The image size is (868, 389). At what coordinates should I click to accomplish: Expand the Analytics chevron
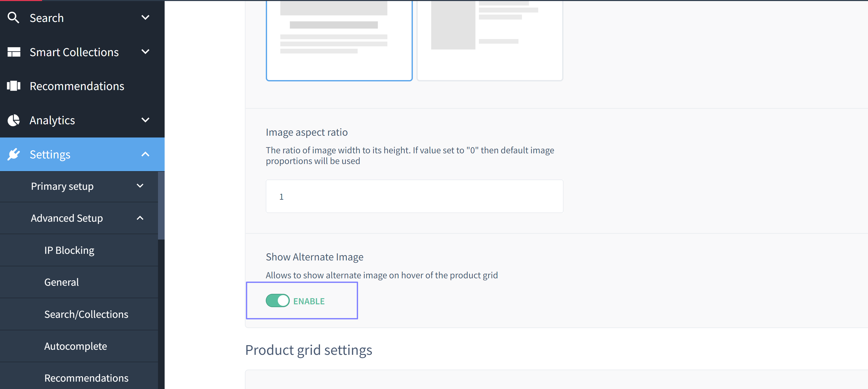pyautogui.click(x=145, y=120)
